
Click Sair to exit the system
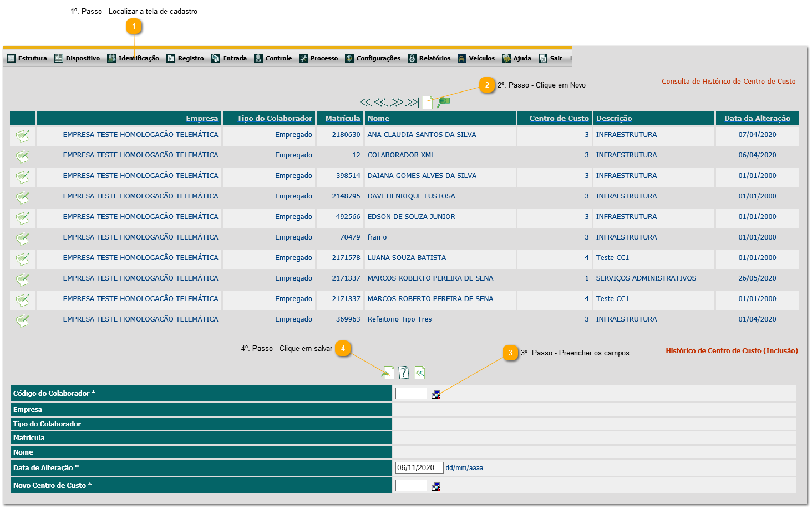coord(551,58)
